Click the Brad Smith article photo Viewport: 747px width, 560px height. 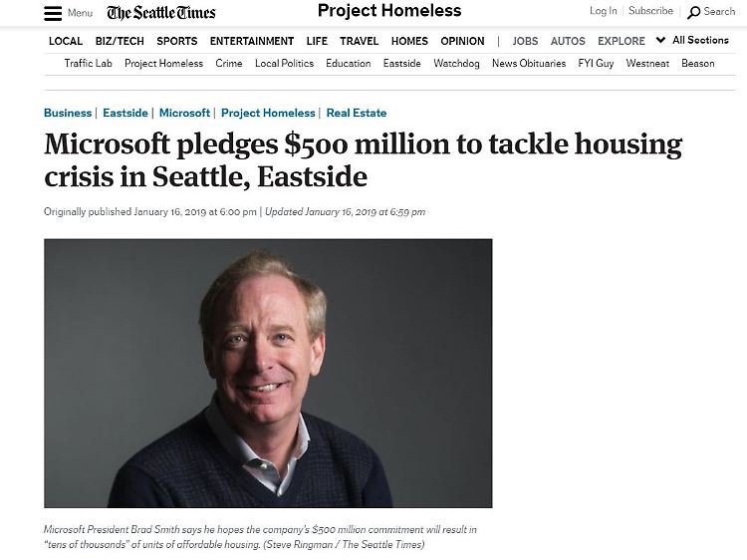coord(268,374)
